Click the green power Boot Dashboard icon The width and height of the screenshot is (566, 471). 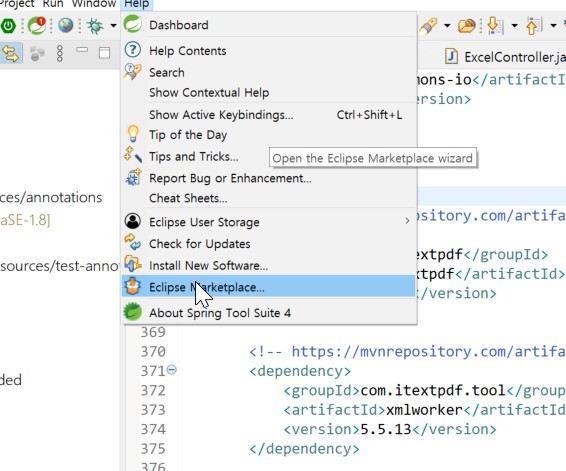click(x=8, y=26)
